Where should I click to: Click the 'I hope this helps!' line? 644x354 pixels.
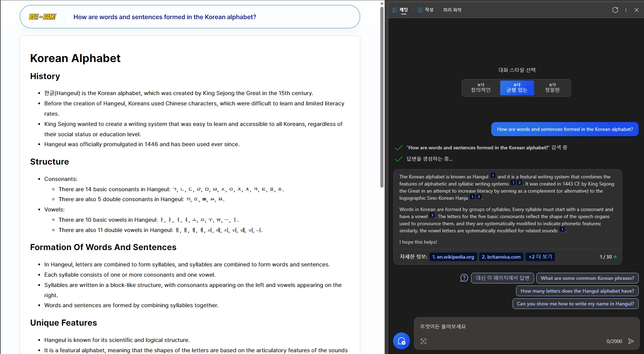(x=418, y=242)
